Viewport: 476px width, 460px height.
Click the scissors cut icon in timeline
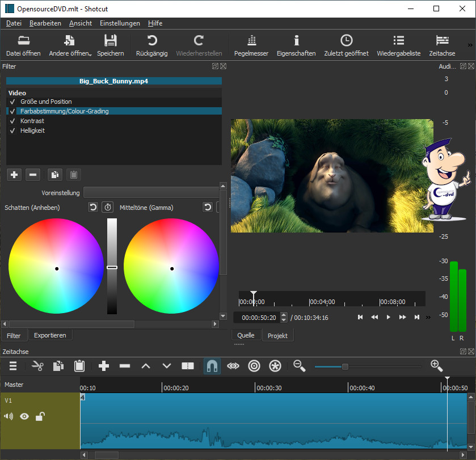pos(37,366)
